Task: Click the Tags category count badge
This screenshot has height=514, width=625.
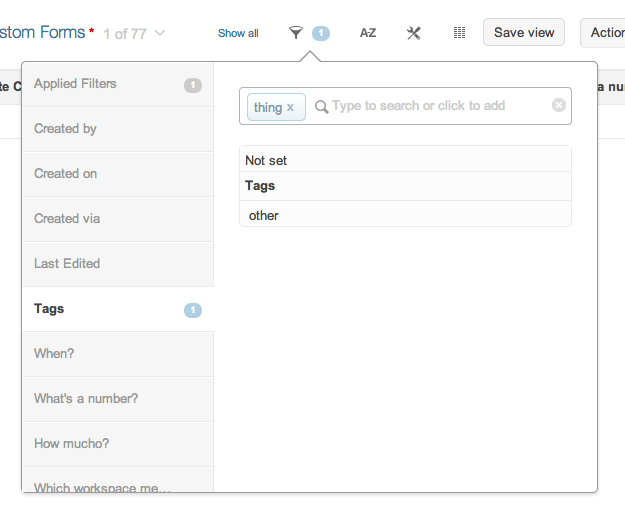Action: 193,310
